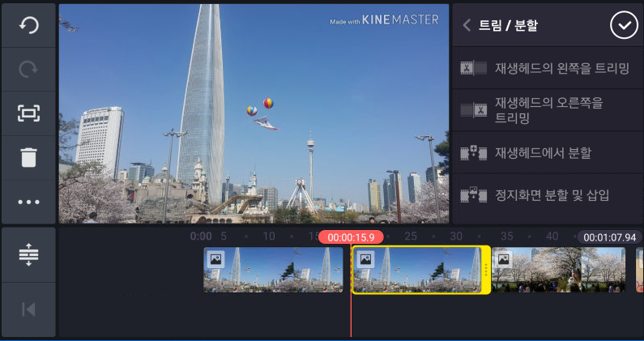Click the trim-left scissors film icon
644x341 pixels.
[x=474, y=68]
